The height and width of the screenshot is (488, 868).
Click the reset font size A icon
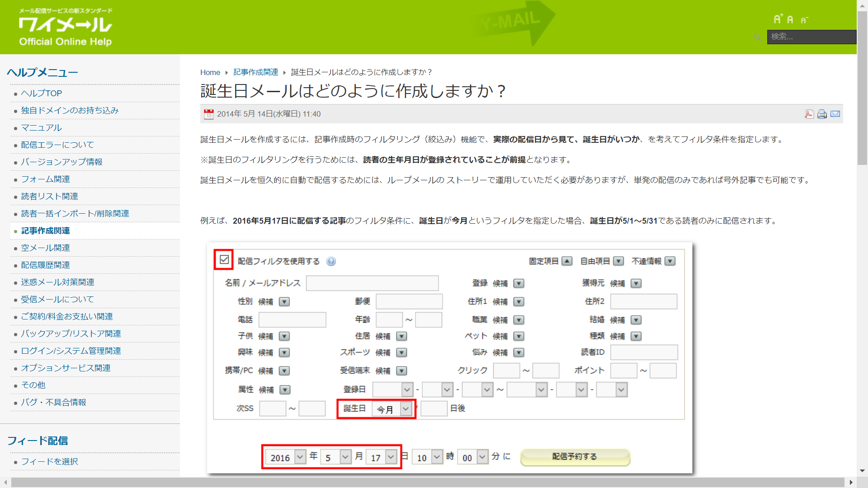click(x=790, y=20)
